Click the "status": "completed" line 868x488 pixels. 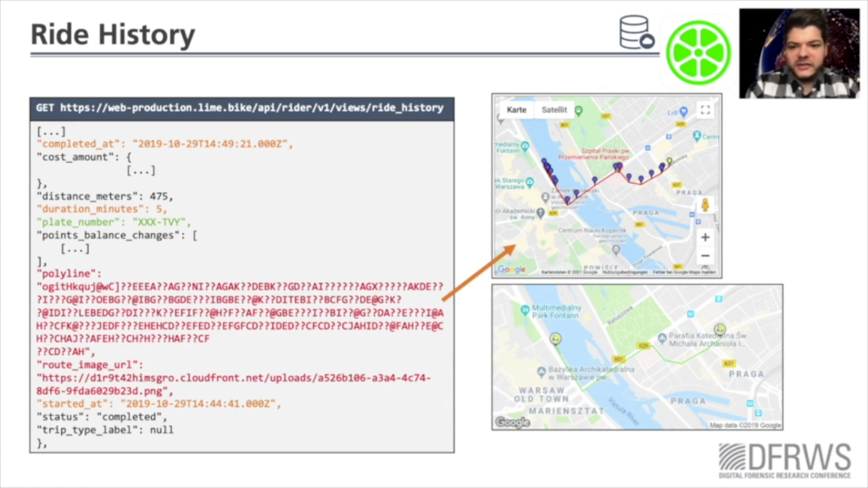(102, 417)
